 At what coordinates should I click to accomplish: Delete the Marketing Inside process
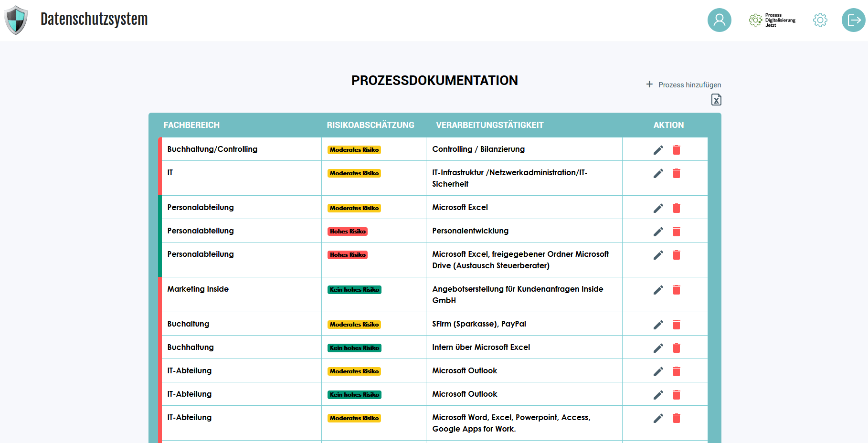[677, 290]
